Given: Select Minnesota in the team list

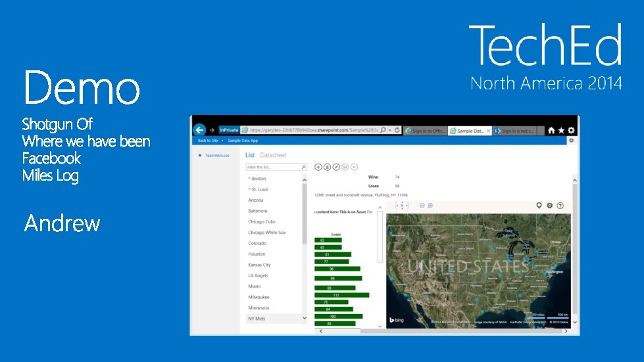Looking at the screenshot, I should (x=274, y=308).
